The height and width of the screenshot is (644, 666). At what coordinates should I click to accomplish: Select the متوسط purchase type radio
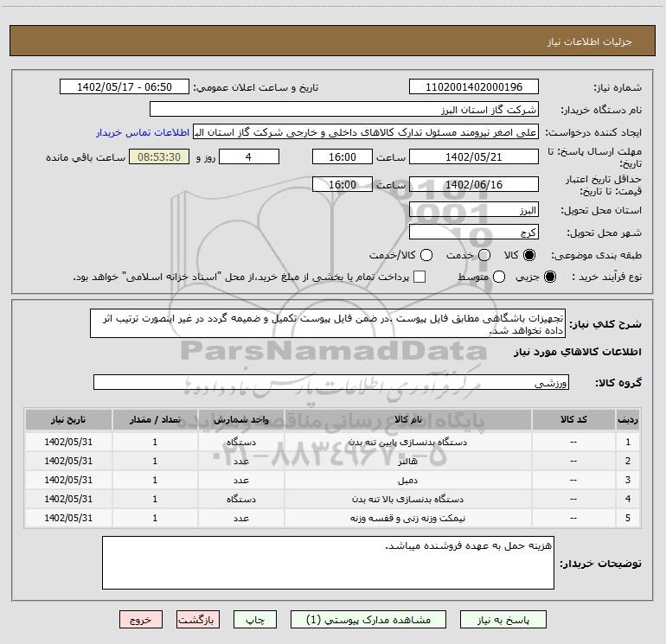click(x=499, y=277)
